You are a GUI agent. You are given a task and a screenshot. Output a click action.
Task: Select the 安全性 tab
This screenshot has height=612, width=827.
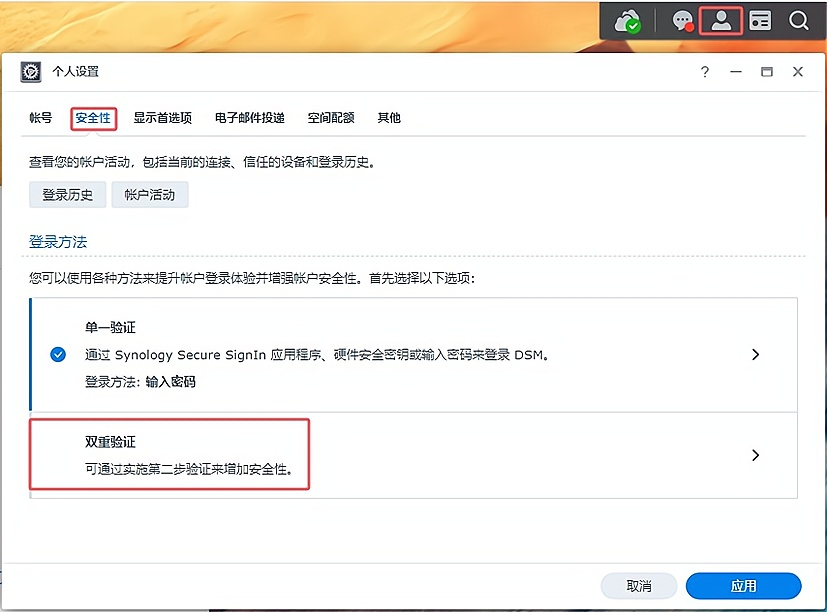tap(93, 118)
